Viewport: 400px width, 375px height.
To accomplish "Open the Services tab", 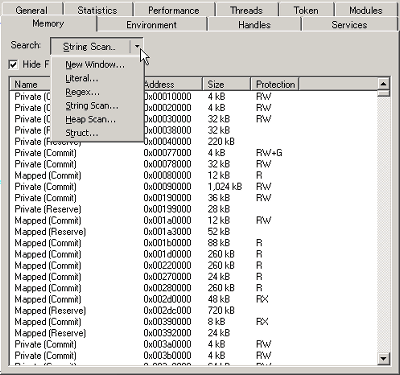I will pyautogui.click(x=349, y=25).
